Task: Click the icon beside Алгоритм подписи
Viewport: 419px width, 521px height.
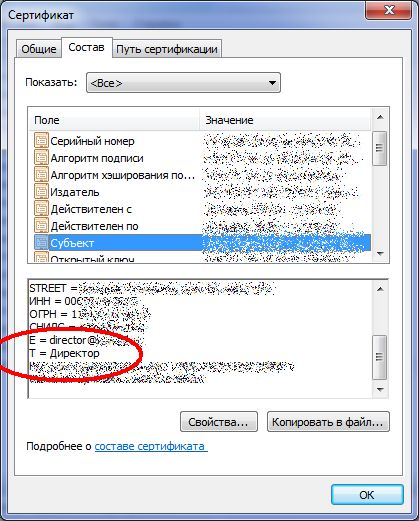Action: click(41, 157)
